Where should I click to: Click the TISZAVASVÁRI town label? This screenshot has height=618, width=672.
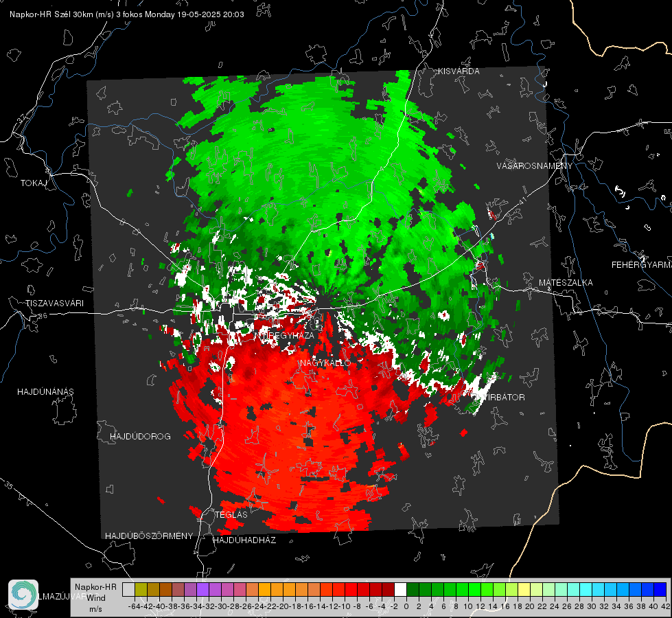coord(54,304)
